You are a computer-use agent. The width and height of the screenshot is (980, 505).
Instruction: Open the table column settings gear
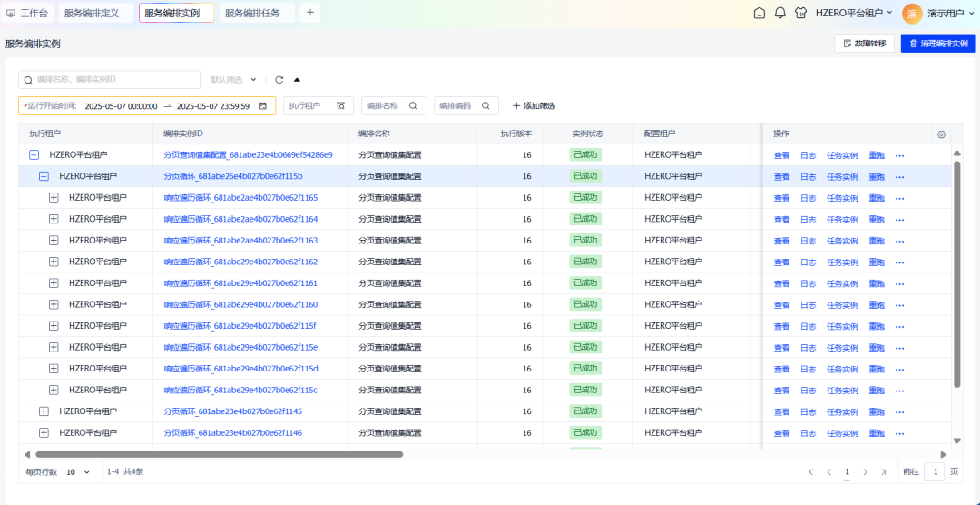941,134
